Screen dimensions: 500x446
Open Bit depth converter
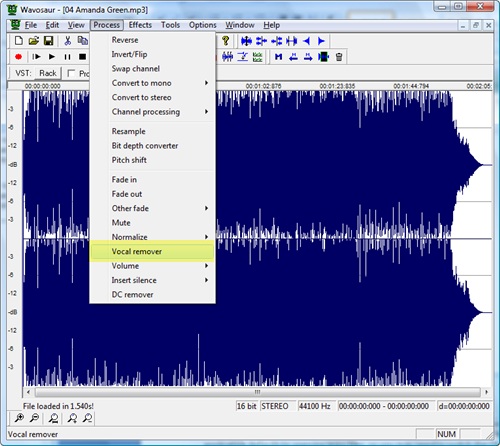[x=152, y=146]
